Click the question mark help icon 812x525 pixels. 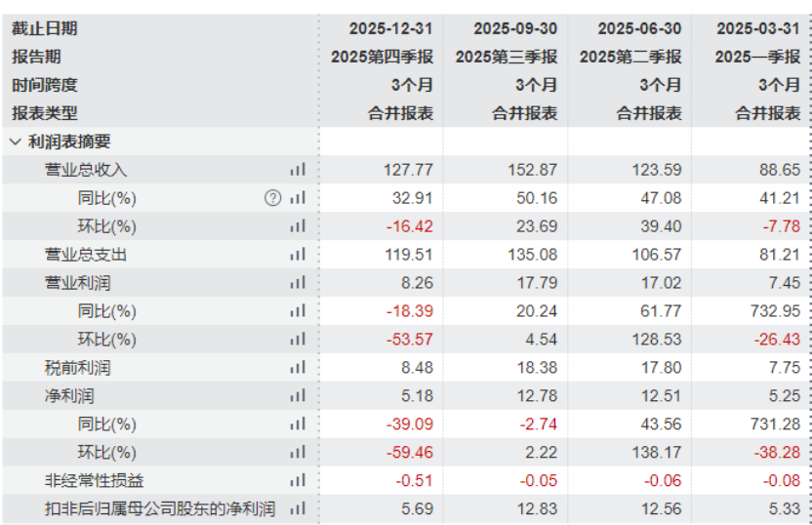[272, 198]
